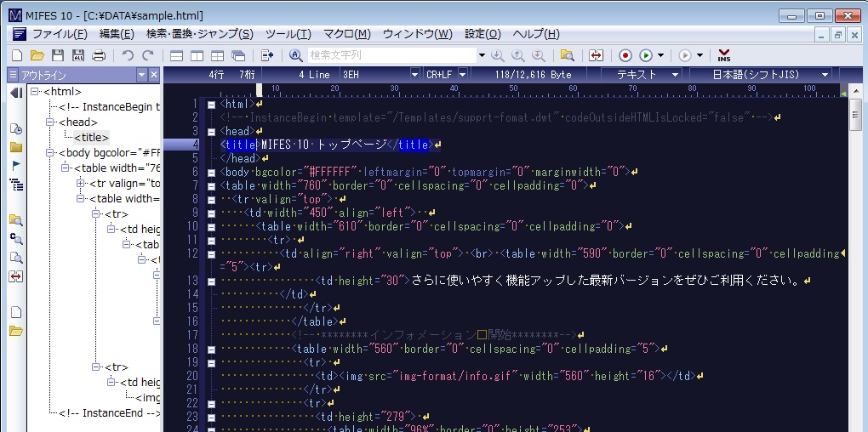Create a new file from the toolbar
Image resolution: width=868 pixels, height=432 pixels.
point(17,55)
